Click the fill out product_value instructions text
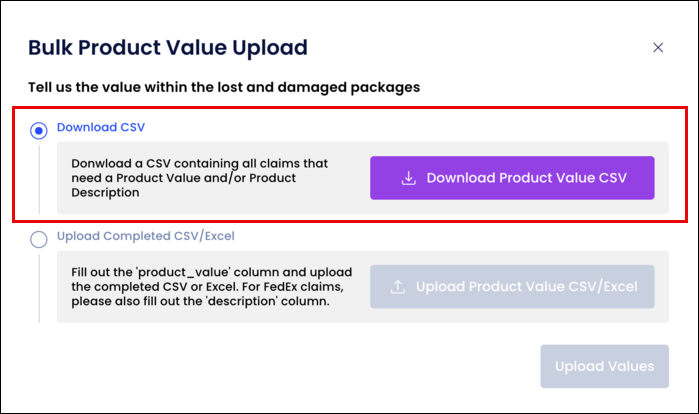Viewport: 699px width, 414px height. click(x=212, y=287)
